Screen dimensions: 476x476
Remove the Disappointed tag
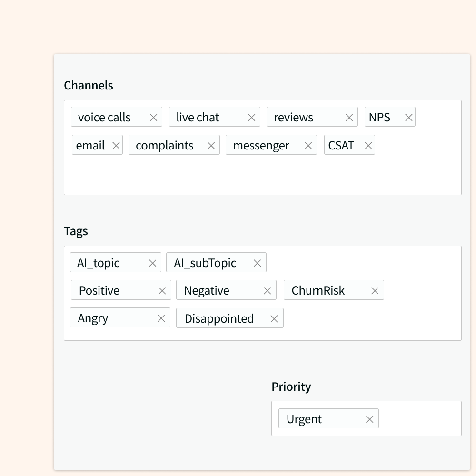(274, 318)
